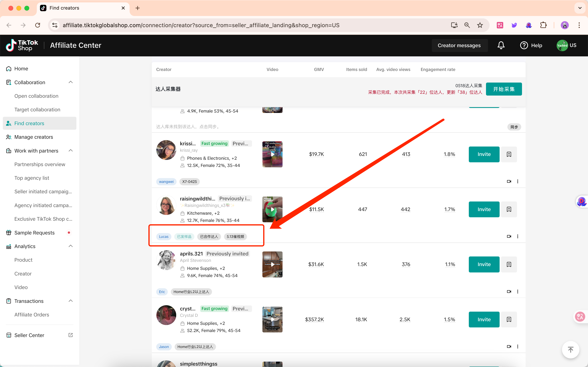Collapse the Work with partners section
This screenshot has width=588, height=367.
click(x=71, y=151)
